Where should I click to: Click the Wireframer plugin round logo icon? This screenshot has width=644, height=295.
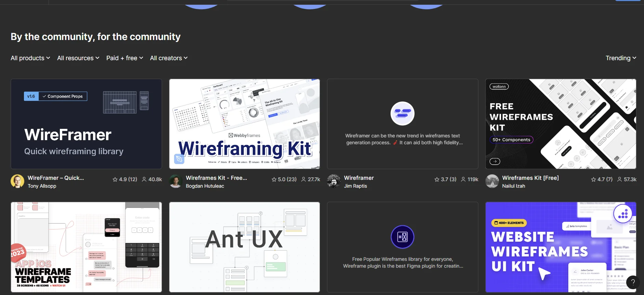(403, 113)
